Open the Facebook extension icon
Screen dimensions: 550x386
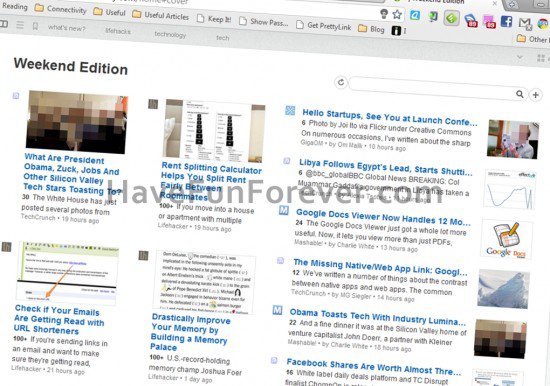[x=506, y=21]
